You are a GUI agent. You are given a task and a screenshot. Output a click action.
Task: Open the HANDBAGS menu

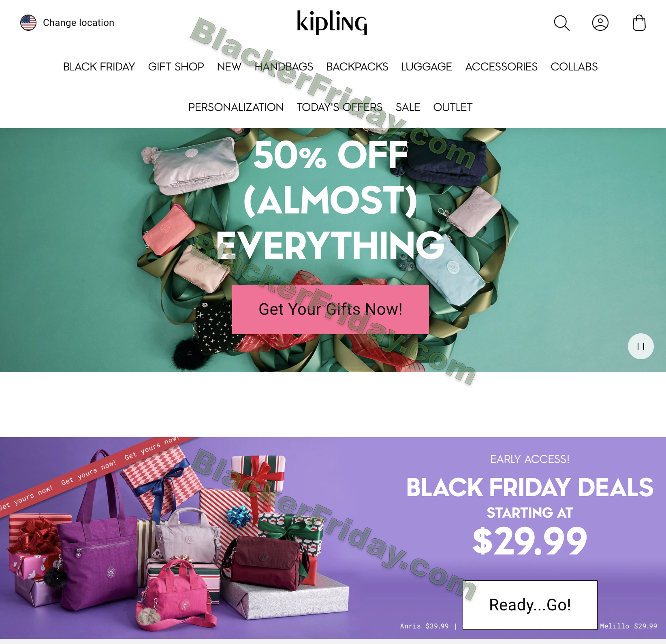coord(284,67)
